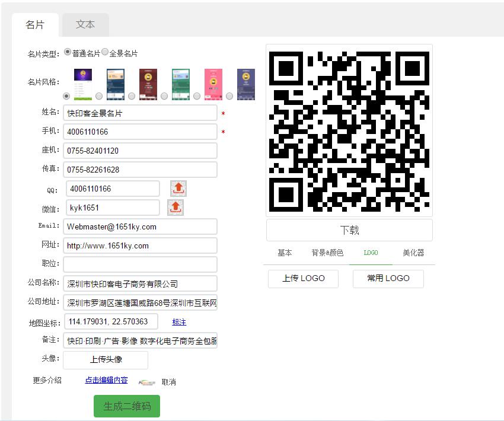
Task: Click the upload icon beside the 微信 field
Action: tap(176, 208)
